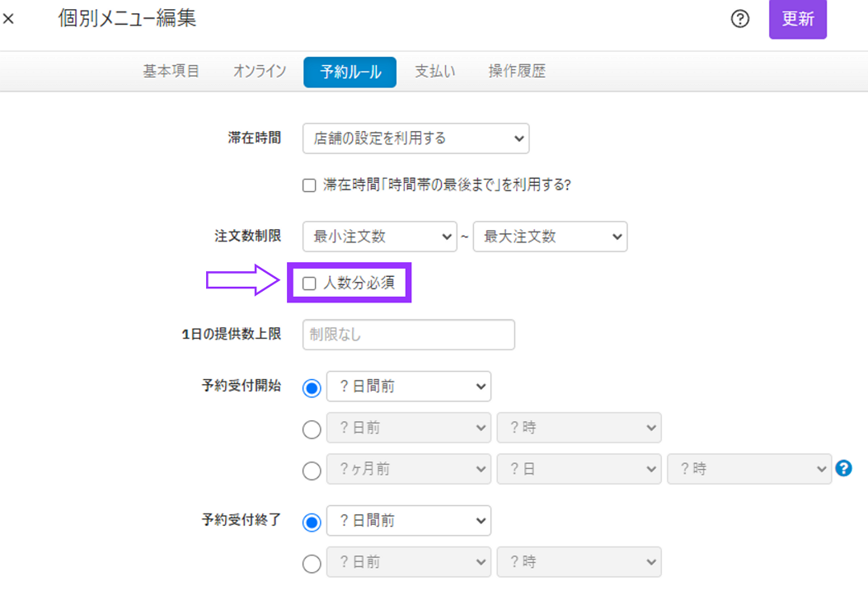Open 予約受付終了 ?日前 dropdown

click(x=409, y=562)
